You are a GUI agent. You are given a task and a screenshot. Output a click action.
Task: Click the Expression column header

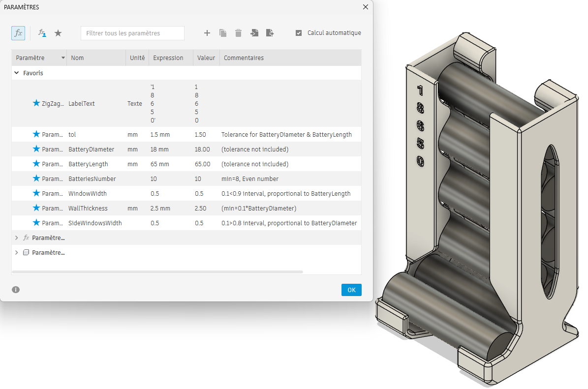(x=171, y=58)
